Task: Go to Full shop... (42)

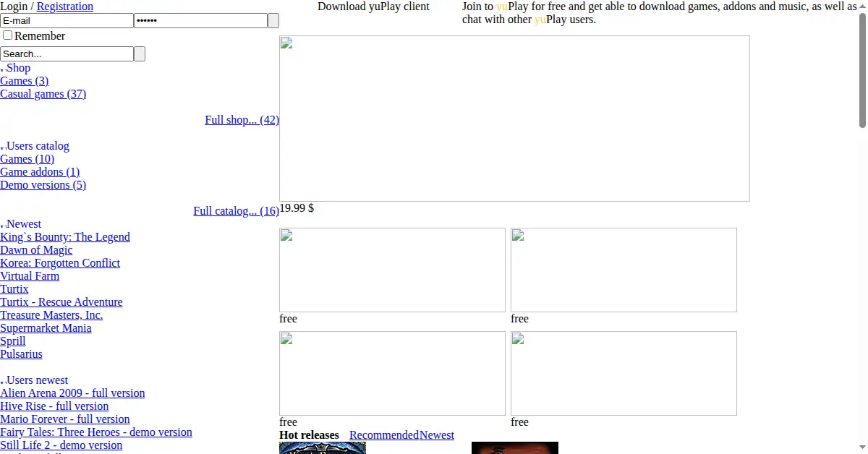Action: pos(242,120)
